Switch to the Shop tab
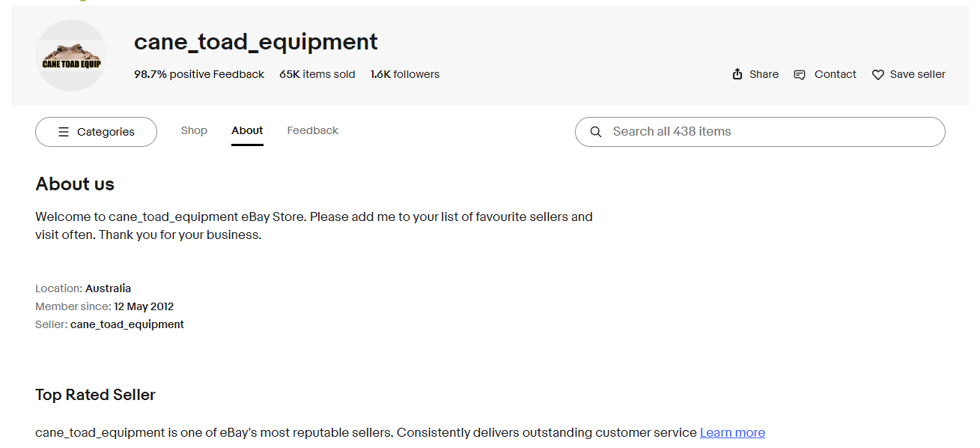 click(194, 130)
